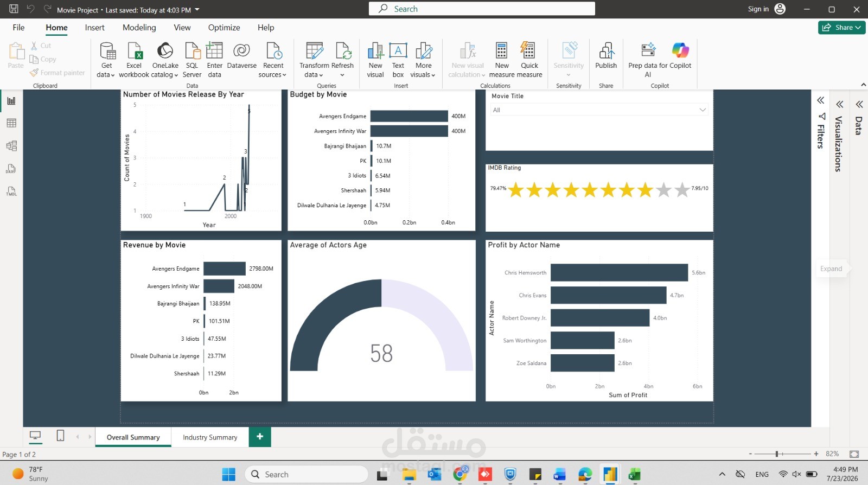Add a Text box to the report
This screenshot has height=485, width=868.
point(398,60)
